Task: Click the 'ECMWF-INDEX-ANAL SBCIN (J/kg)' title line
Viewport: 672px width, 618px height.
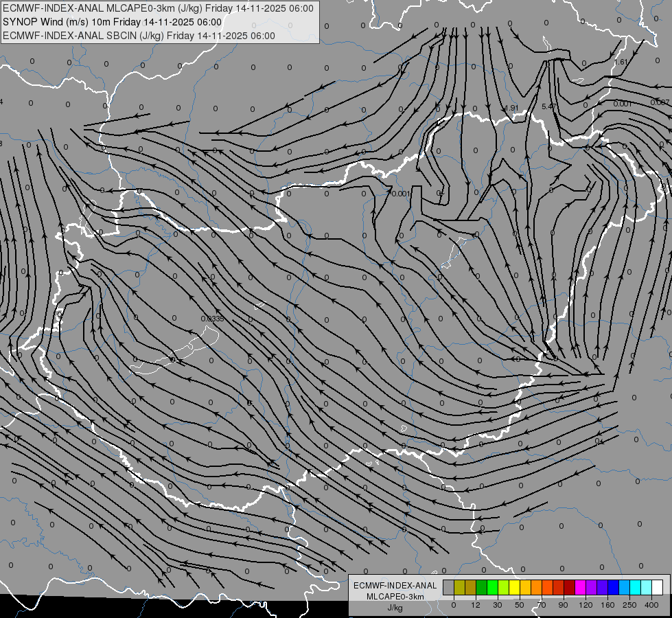Action: click(x=139, y=36)
